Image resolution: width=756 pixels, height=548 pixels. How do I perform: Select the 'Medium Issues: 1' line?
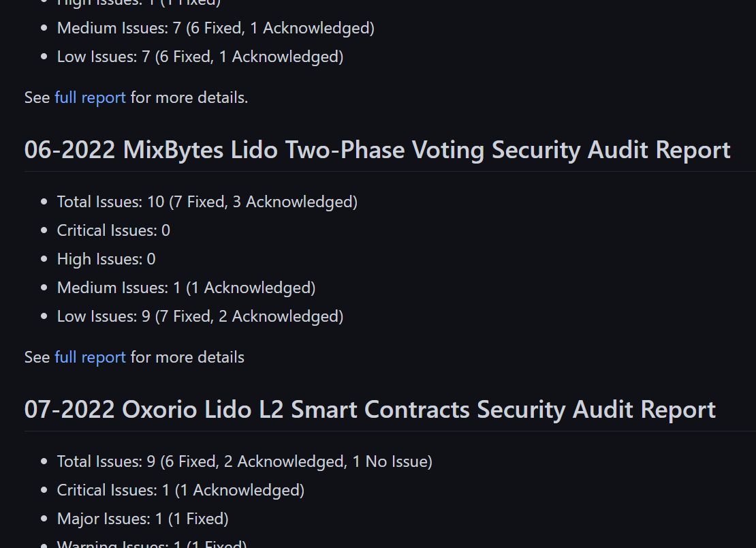coord(186,288)
